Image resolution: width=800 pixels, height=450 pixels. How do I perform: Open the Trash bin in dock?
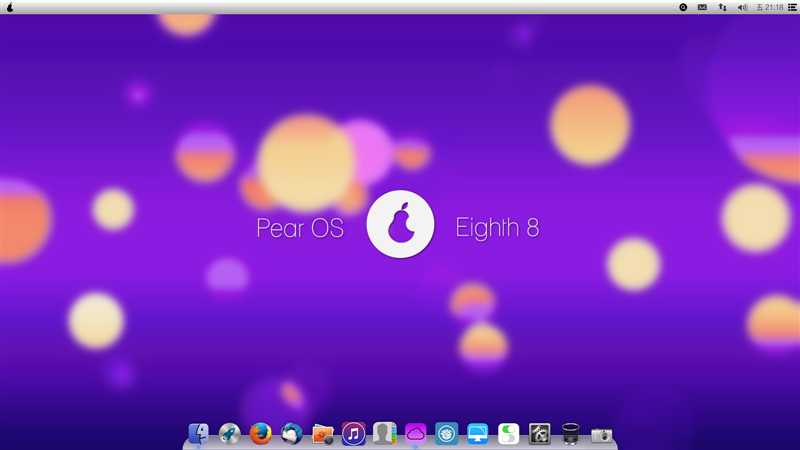(570, 434)
